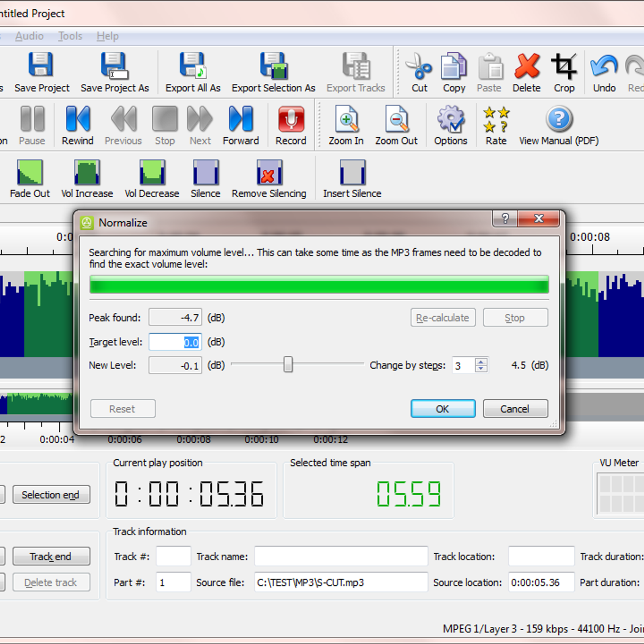Click the New Level slider handle
Image resolution: width=644 pixels, height=644 pixels.
(x=288, y=364)
